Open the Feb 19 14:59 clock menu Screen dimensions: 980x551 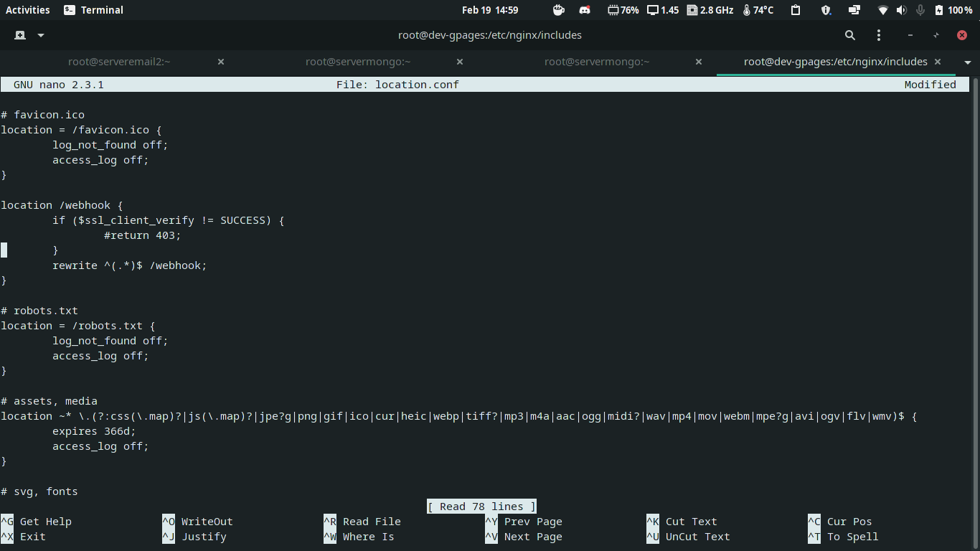point(490,10)
